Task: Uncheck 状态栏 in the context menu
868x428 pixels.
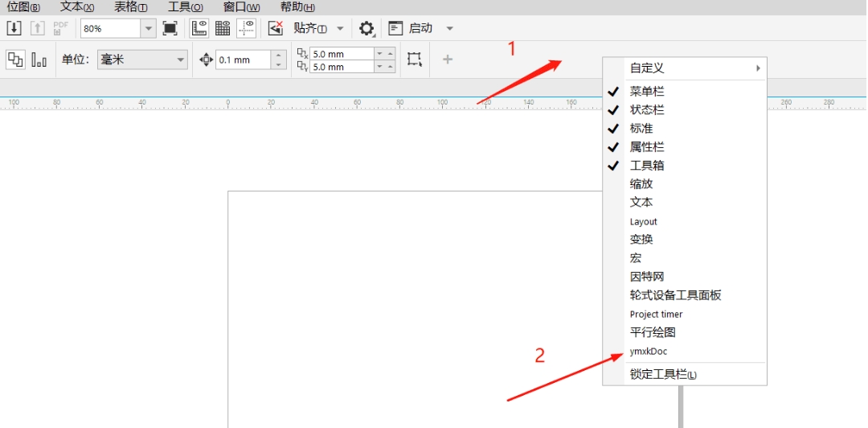Action: click(647, 110)
